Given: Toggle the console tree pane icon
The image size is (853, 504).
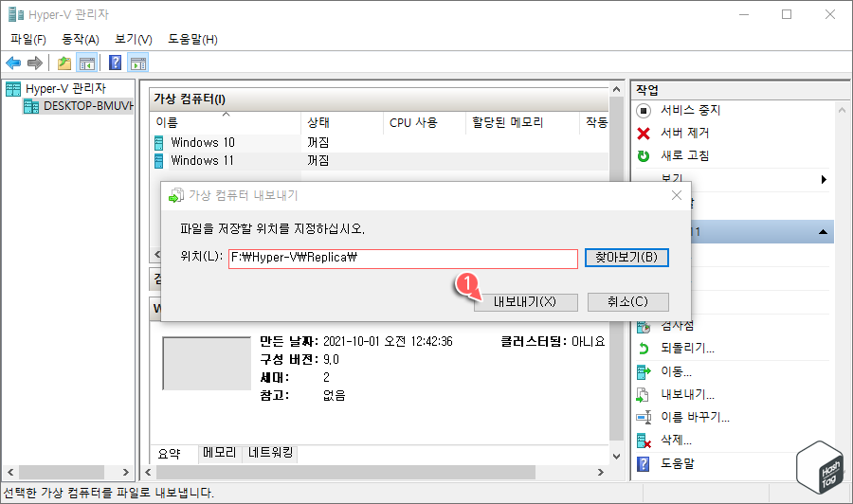Looking at the screenshot, I should click(x=87, y=63).
